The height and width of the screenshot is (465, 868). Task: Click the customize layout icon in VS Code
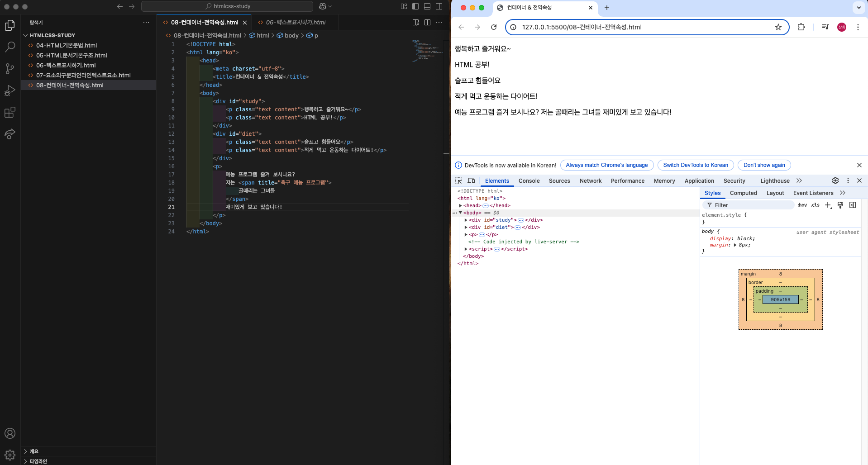tap(404, 6)
